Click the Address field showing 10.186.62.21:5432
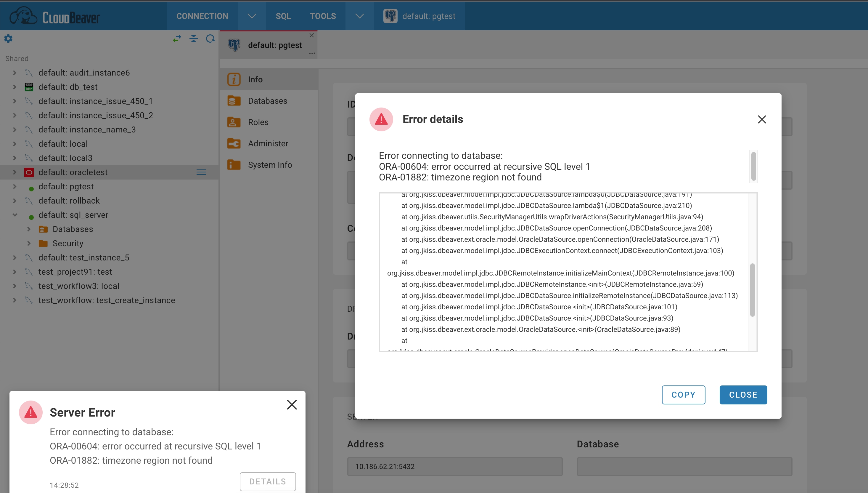Image resolution: width=868 pixels, height=493 pixels. coord(454,466)
